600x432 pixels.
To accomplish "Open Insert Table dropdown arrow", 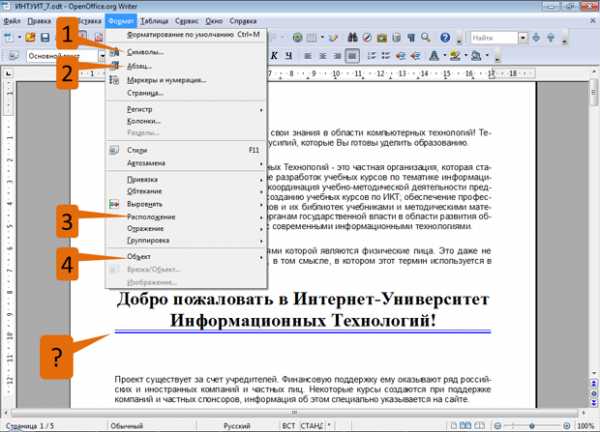I will point(322,37).
